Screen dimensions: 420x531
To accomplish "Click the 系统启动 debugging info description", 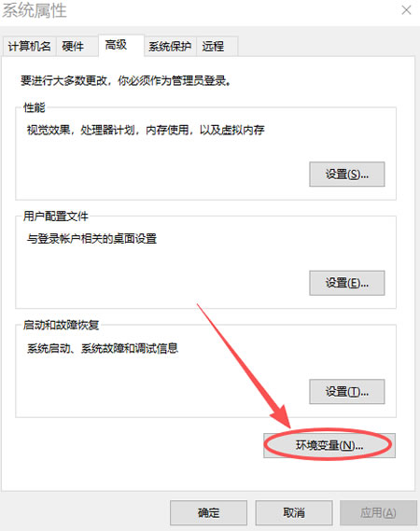I will [103, 348].
